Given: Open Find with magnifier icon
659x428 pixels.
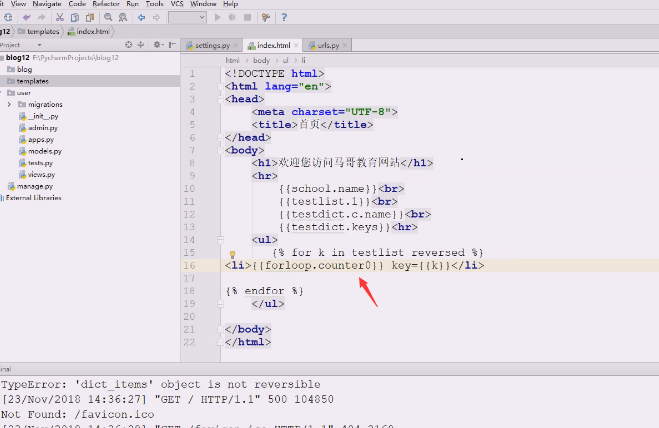Looking at the screenshot, I should (108, 17).
